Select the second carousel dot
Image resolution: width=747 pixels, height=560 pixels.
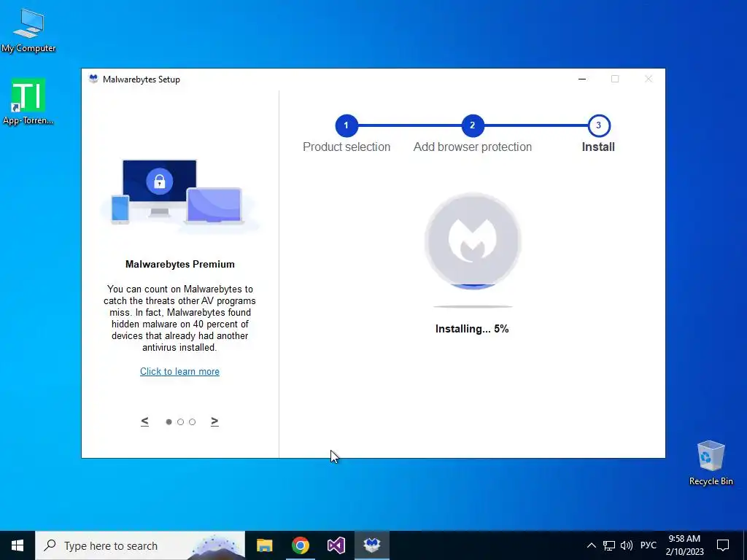(x=181, y=422)
